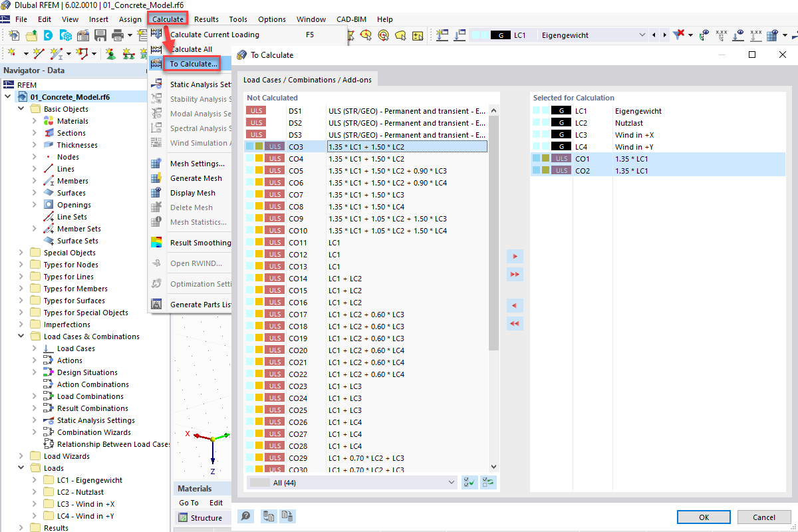Add all items to calculation list
Viewport: 798px width, 532px height.
click(x=515, y=274)
